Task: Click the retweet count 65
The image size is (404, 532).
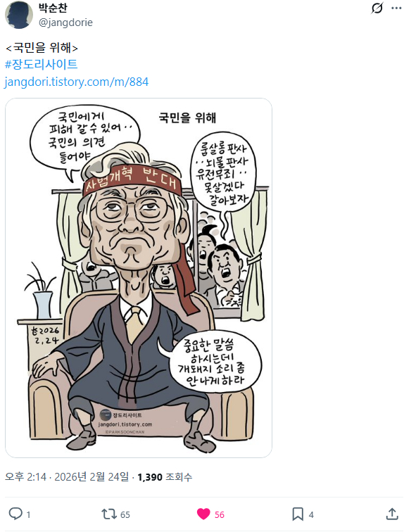Action: [125, 514]
